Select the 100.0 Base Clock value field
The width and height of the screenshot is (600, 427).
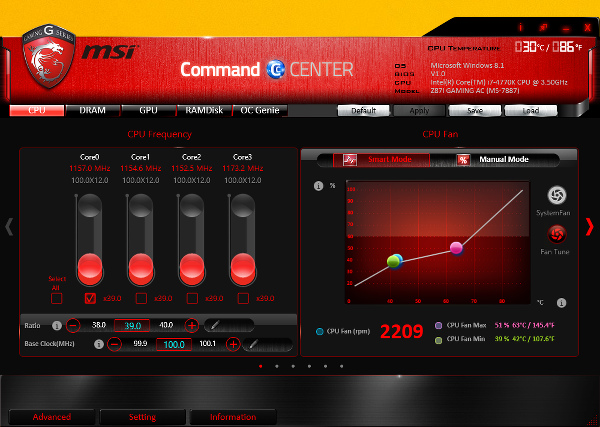pyautogui.click(x=174, y=344)
